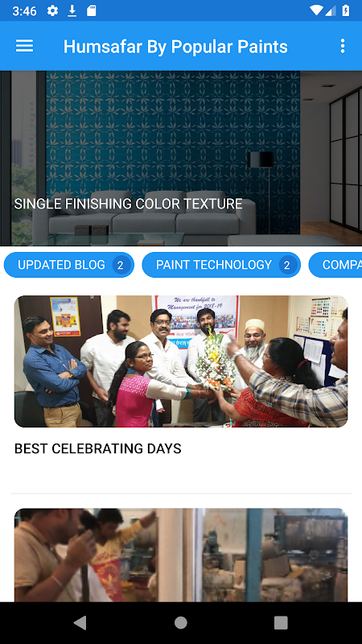
Task: Tap the Wi-Fi signal status icon
Action: pos(316,10)
